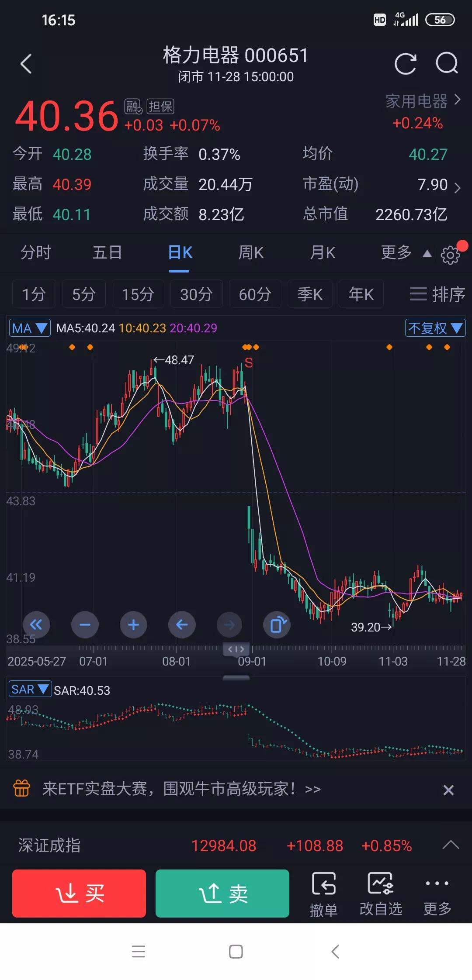The height and width of the screenshot is (980, 472).
Task: Tap the S sell signal marker on chart
Action: 249,362
